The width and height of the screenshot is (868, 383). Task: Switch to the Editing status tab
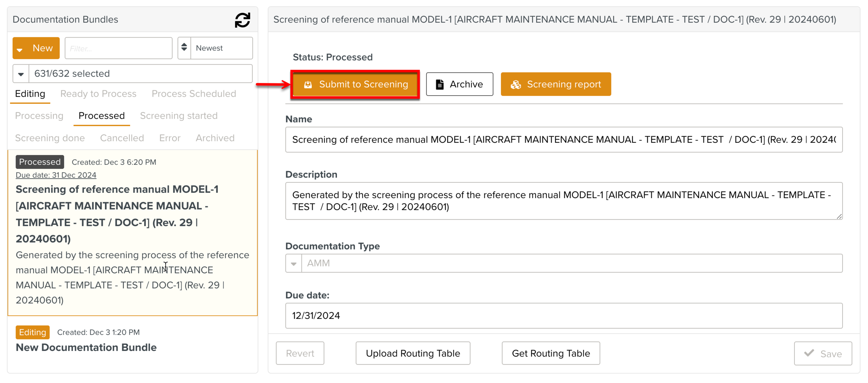30,94
